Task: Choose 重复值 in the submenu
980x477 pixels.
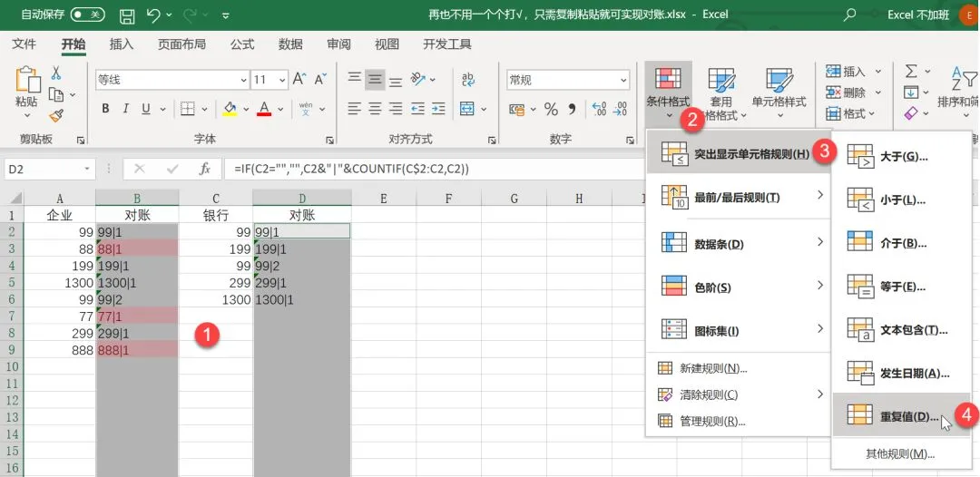Action: click(903, 415)
